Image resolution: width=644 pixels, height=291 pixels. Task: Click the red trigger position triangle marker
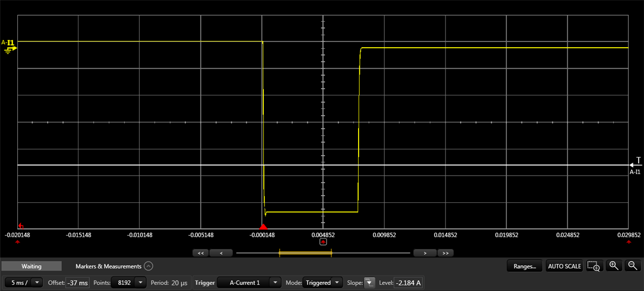tap(263, 227)
